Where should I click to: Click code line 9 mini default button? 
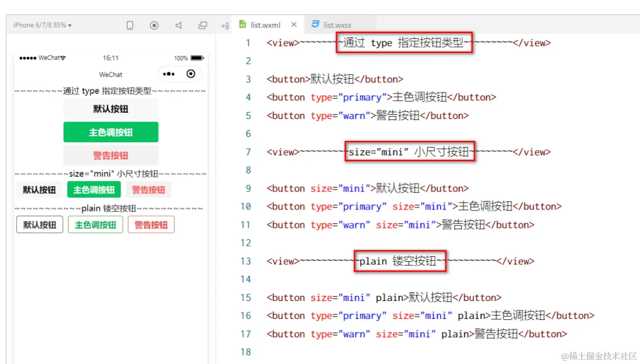point(367,189)
